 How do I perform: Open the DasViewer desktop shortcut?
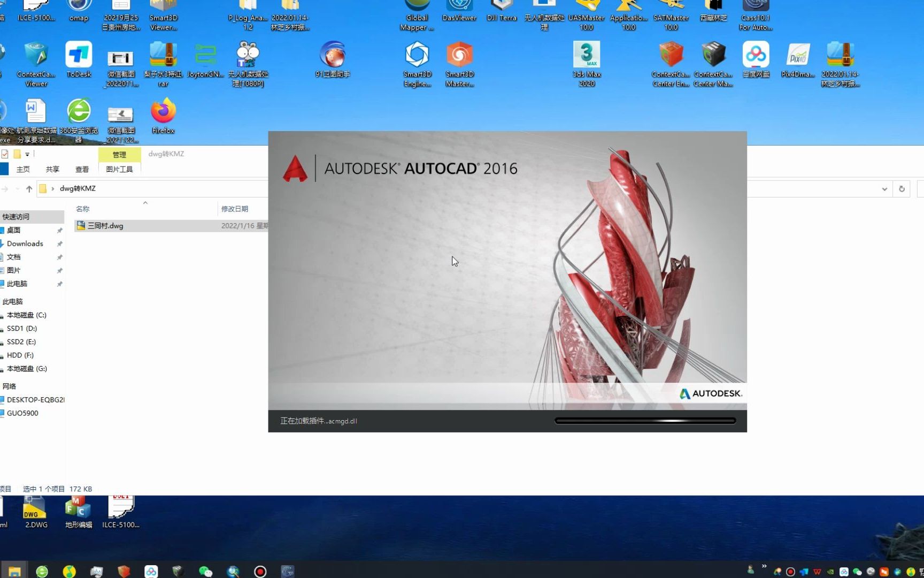(459, 11)
